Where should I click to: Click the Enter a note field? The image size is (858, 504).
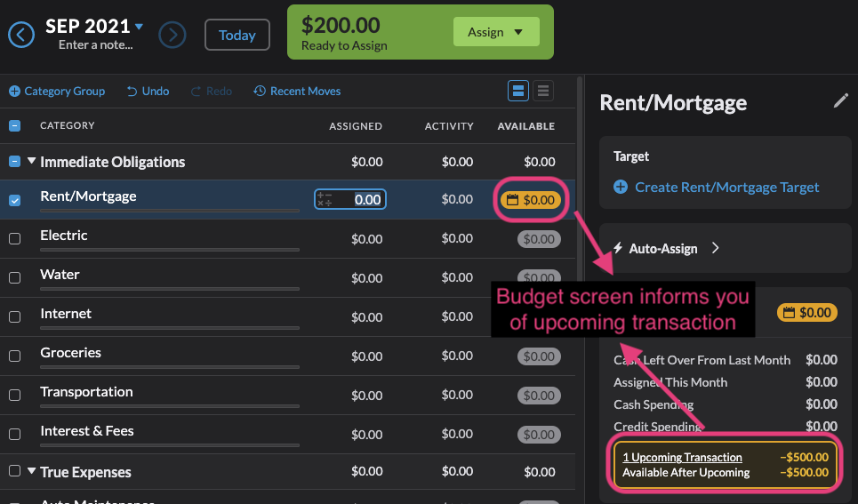pyautogui.click(x=96, y=44)
